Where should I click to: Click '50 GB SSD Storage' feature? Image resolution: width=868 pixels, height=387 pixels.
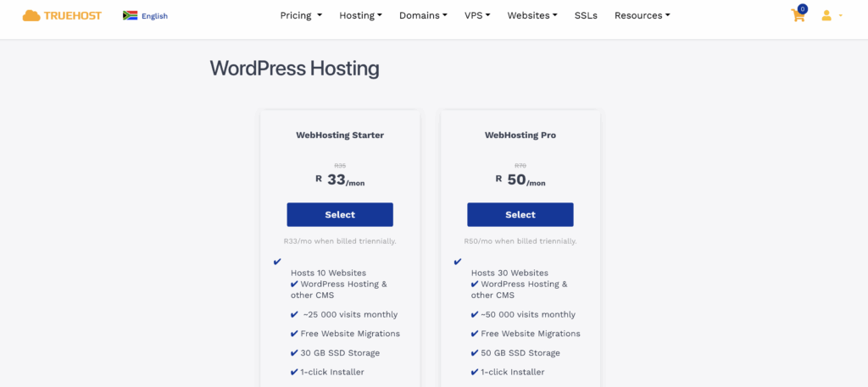point(520,353)
